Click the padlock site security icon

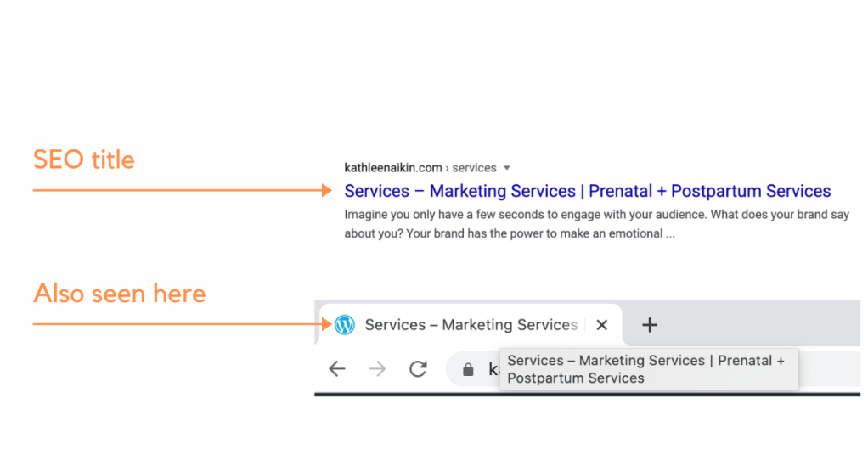467,370
